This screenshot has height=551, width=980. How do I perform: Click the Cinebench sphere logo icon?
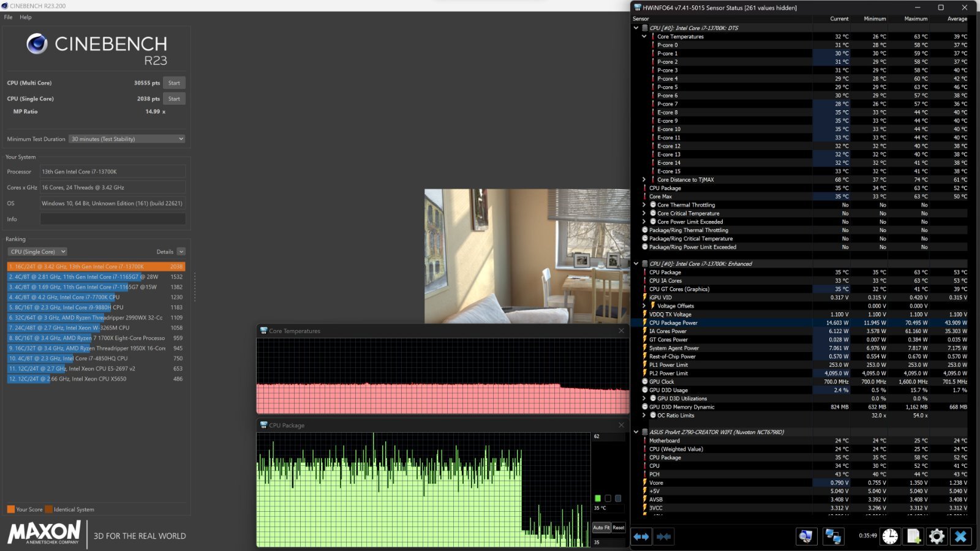pyautogui.click(x=37, y=43)
